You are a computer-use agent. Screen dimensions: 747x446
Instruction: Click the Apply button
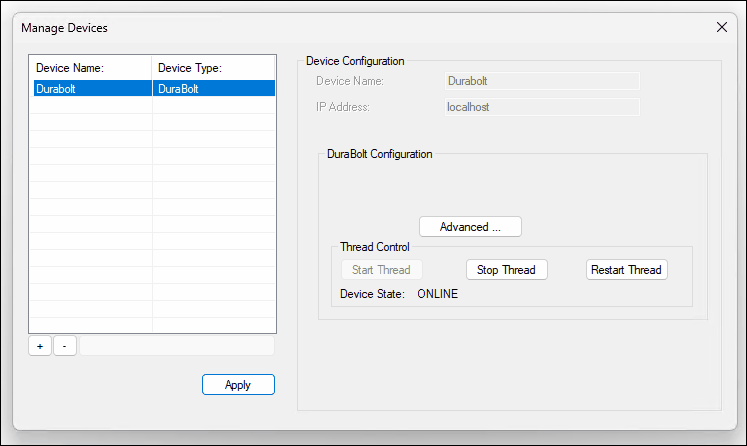click(238, 385)
